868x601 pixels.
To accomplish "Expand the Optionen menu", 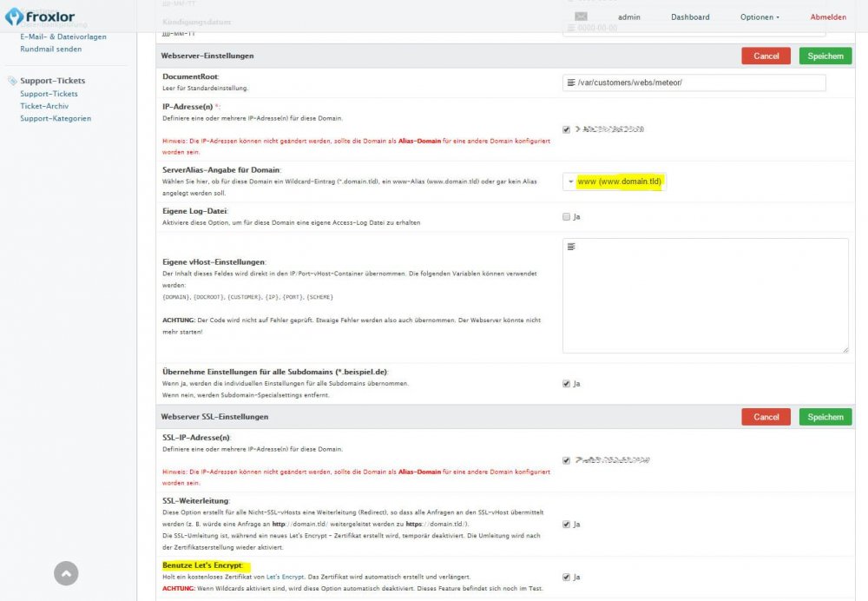I will [759, 17].
